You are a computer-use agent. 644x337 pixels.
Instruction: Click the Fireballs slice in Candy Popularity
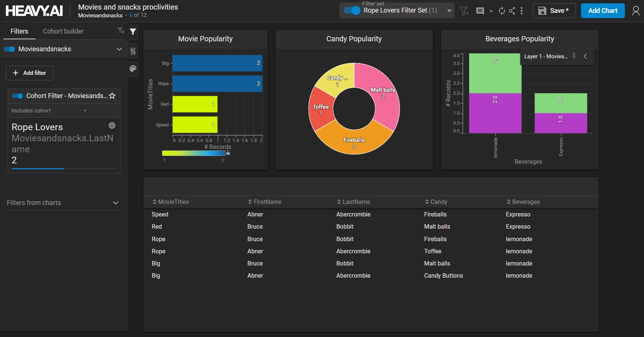[354, 140]
